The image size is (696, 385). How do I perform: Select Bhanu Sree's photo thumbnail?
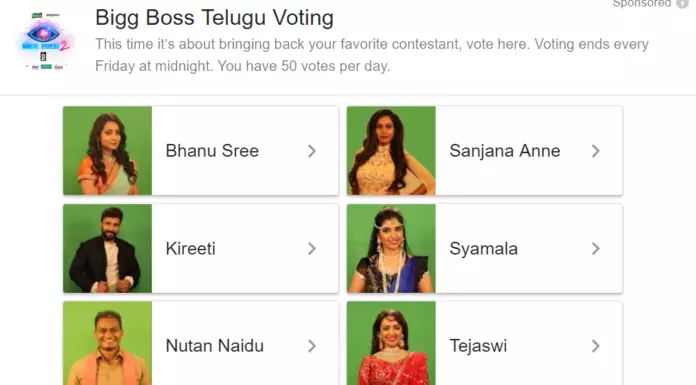(x=107, y=151)
